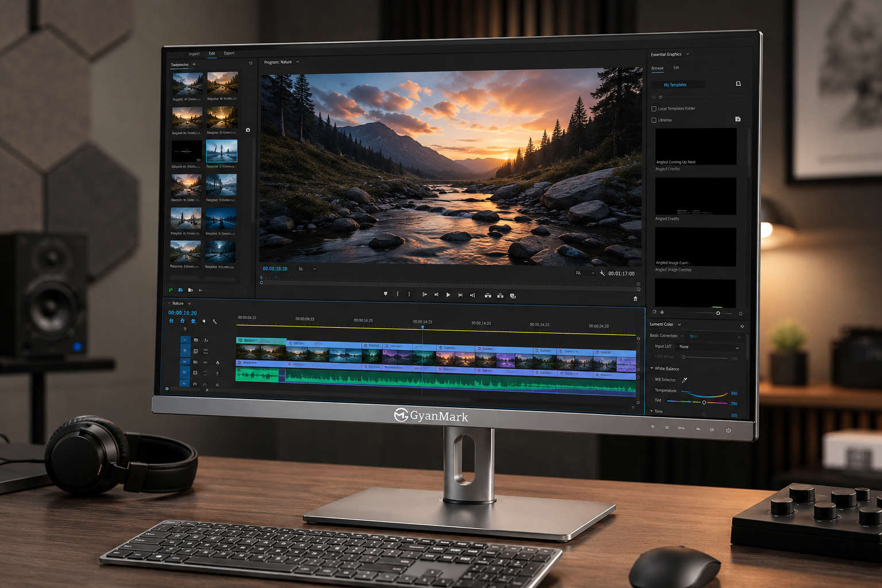Open the Edit tab in Essential Graphics
882x588 pixels.
pos(676,68)
